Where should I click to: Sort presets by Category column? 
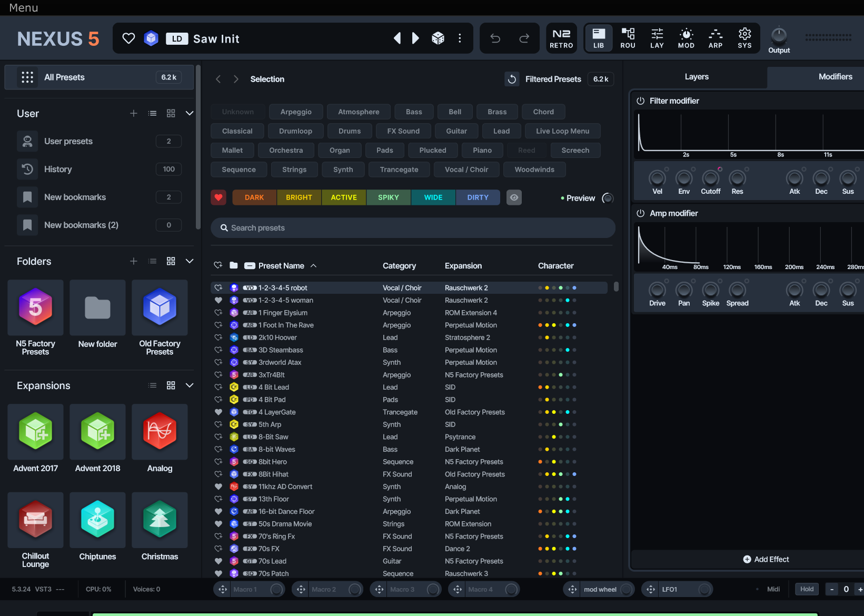coord(399,266)
